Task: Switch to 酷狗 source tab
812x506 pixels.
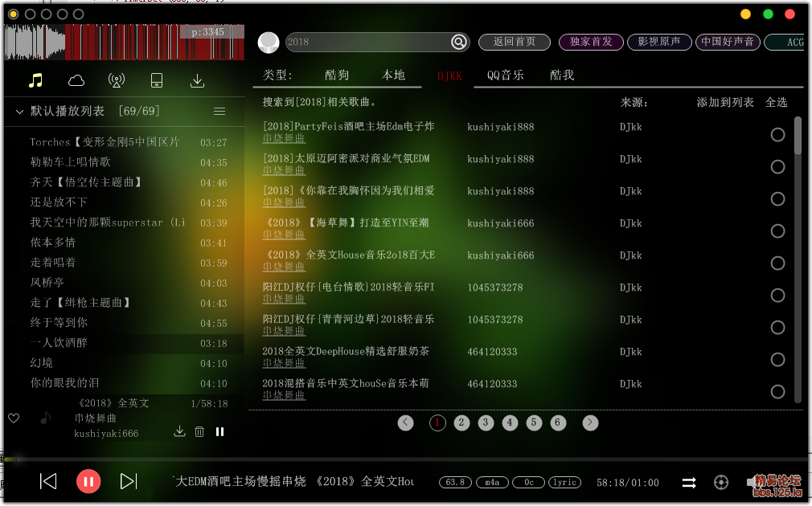Action: click(x=337, y=75)
